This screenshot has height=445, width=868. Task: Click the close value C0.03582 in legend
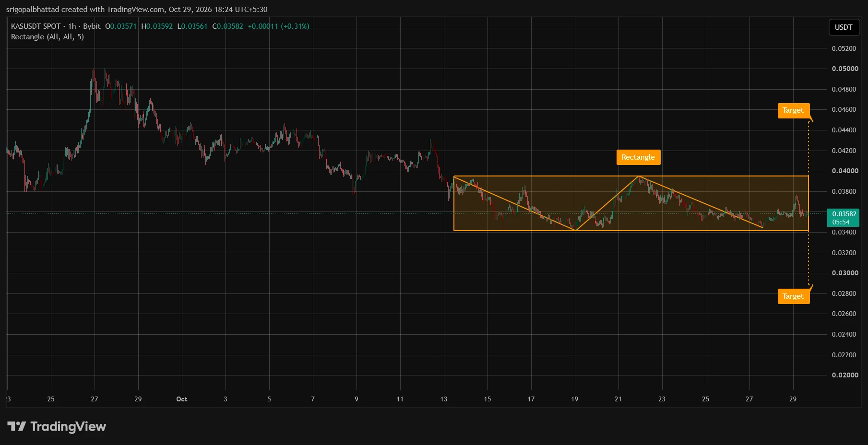tap(227, 26)
